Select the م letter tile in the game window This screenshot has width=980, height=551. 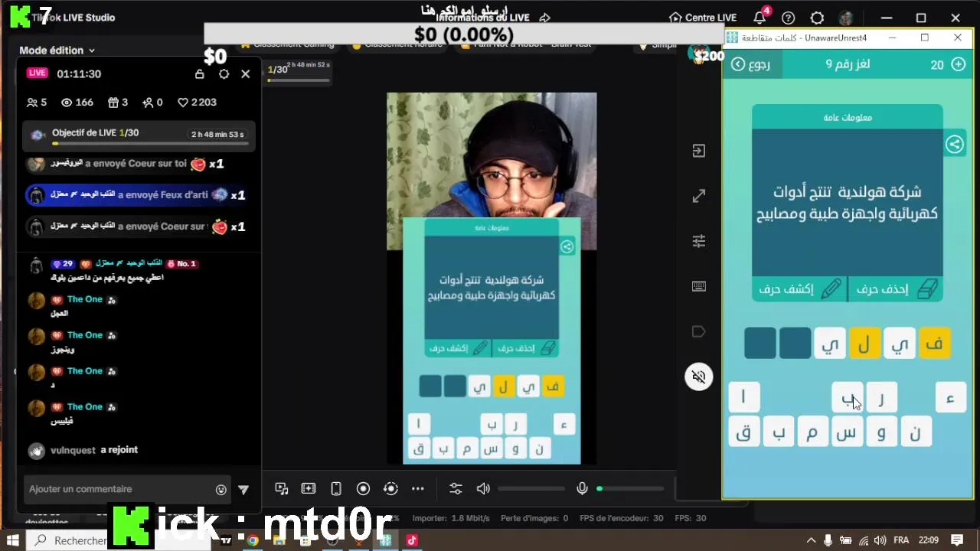tap(812, 433)
